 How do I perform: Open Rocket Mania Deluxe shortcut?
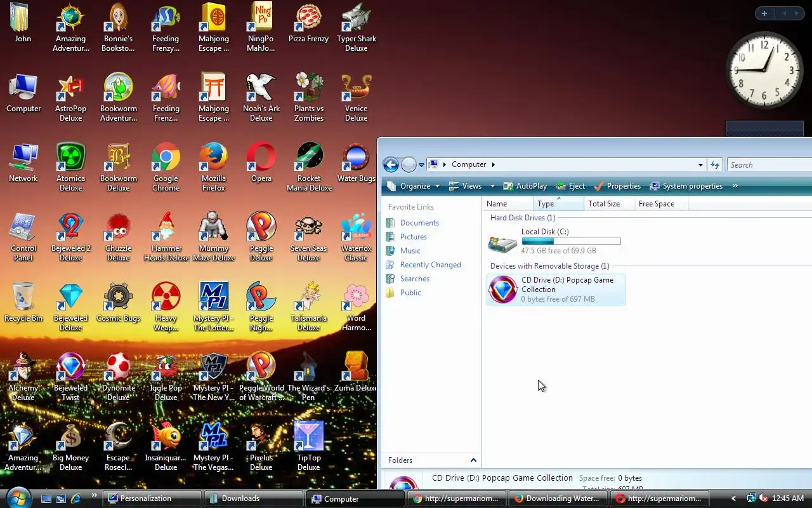click(309, 166)
